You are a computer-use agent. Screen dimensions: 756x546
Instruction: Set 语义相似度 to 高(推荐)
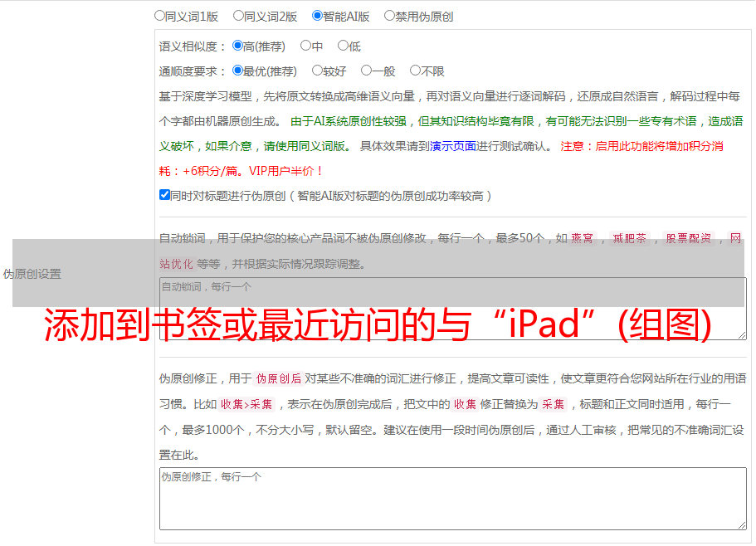[x=237, y=46]
